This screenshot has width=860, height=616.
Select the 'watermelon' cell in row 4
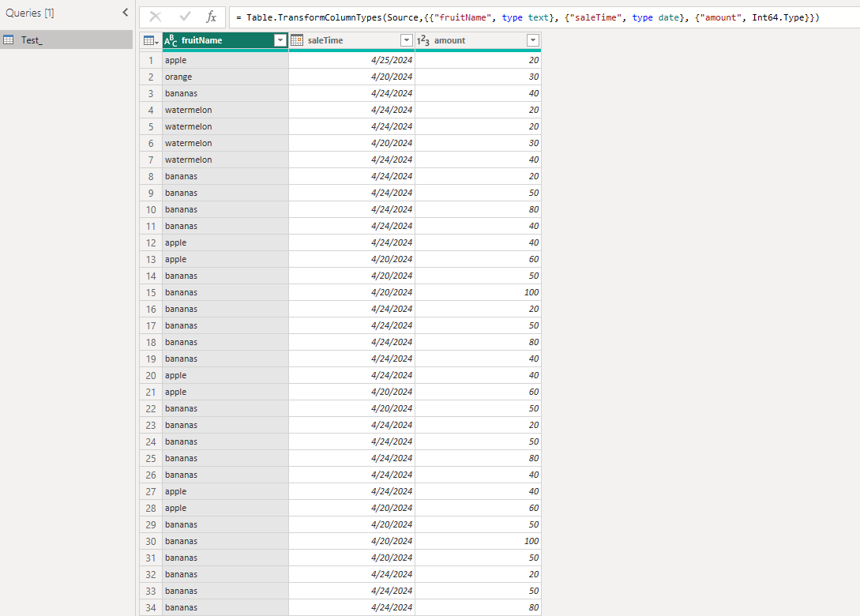[225, 110]
